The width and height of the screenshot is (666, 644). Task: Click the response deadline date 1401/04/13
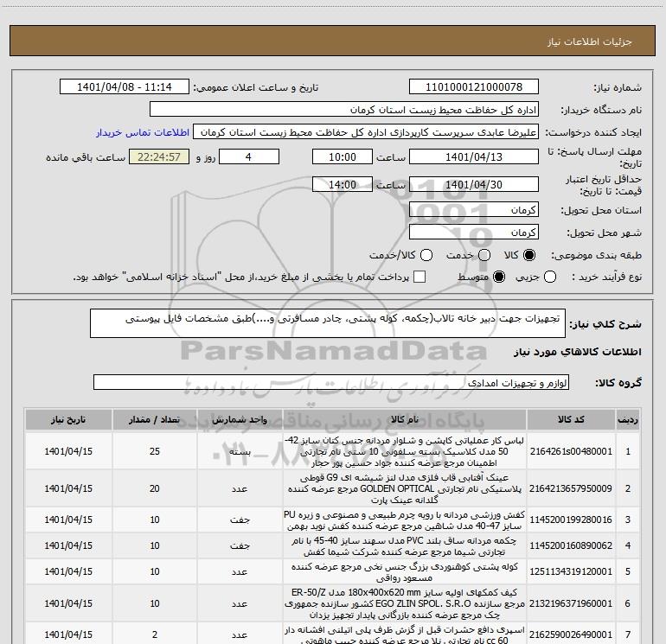point(474,157)
